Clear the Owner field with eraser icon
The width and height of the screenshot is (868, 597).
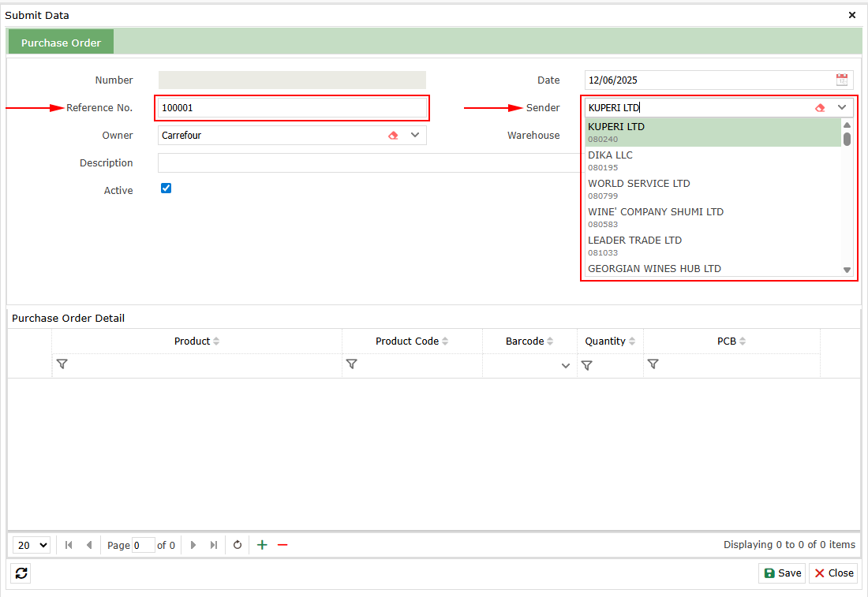393,136
